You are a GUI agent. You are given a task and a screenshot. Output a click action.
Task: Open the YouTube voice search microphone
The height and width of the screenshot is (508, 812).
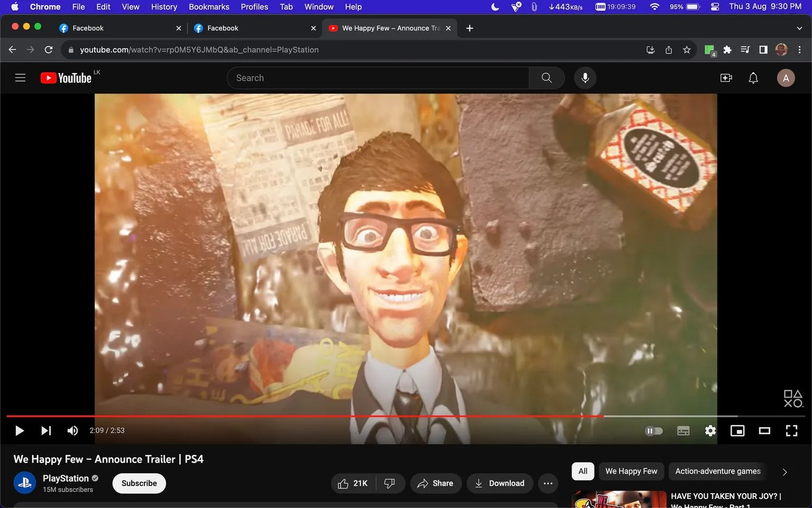click(x=585, y=77)
